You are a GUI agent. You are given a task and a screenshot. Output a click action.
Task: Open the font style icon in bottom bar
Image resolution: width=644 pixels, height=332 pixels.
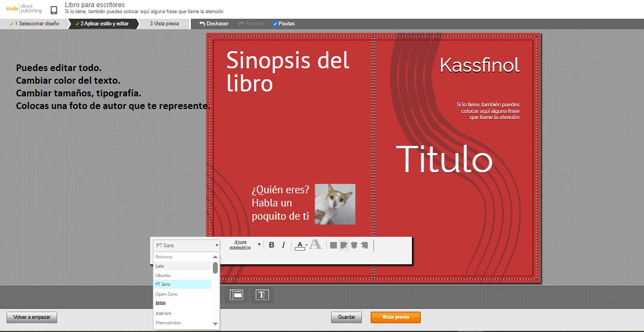pos(262,295)
